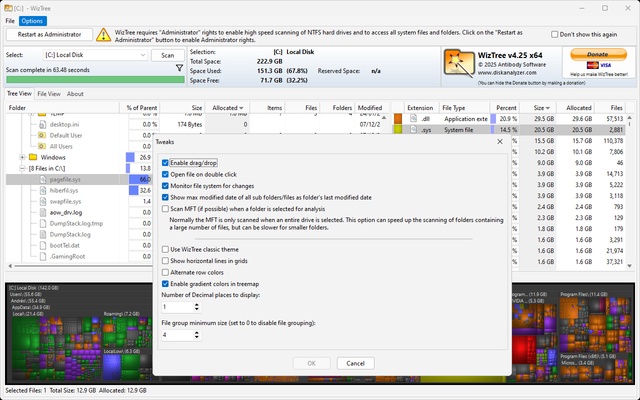Click Restart as Administrator button

49,35
